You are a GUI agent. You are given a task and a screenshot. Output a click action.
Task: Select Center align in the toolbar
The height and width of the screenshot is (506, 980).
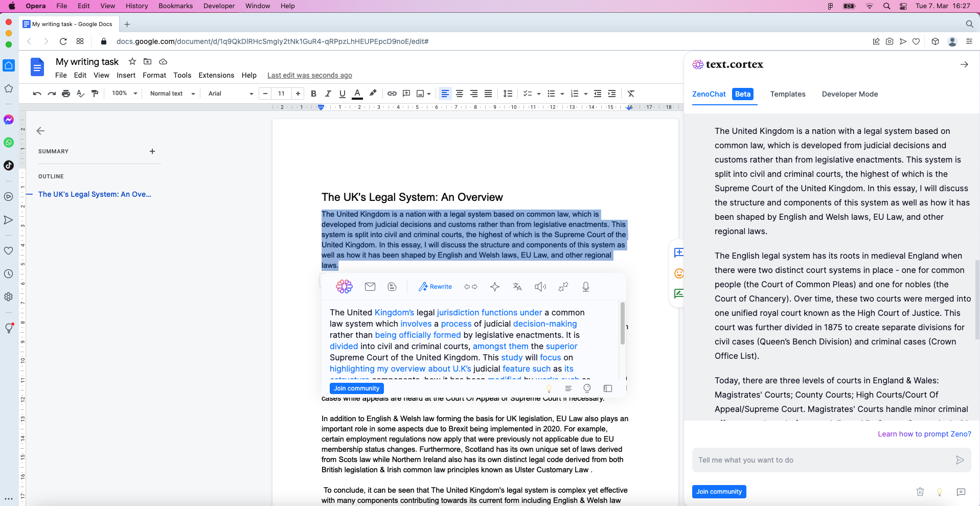(x=460, y=94)
